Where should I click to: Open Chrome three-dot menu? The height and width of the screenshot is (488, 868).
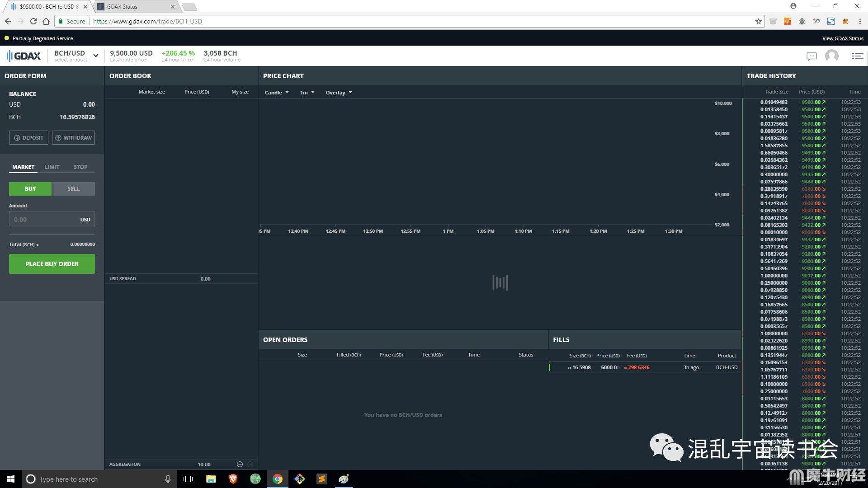click(860, 21)
